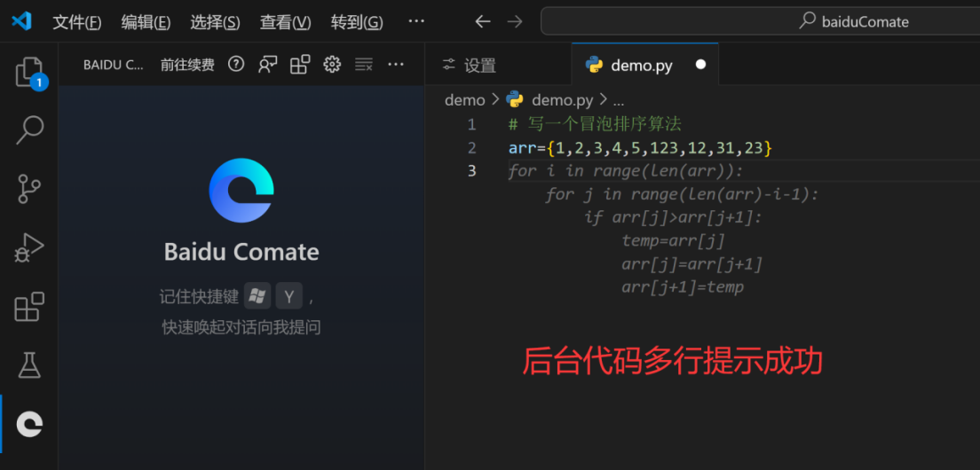Select the Baidu Comate activity bar icon
980x470 pixels.
click(29, 425)
